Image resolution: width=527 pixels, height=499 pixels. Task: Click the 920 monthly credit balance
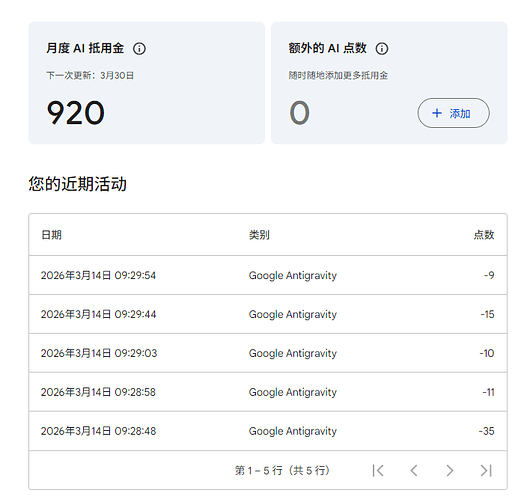(x=76, y=113)
